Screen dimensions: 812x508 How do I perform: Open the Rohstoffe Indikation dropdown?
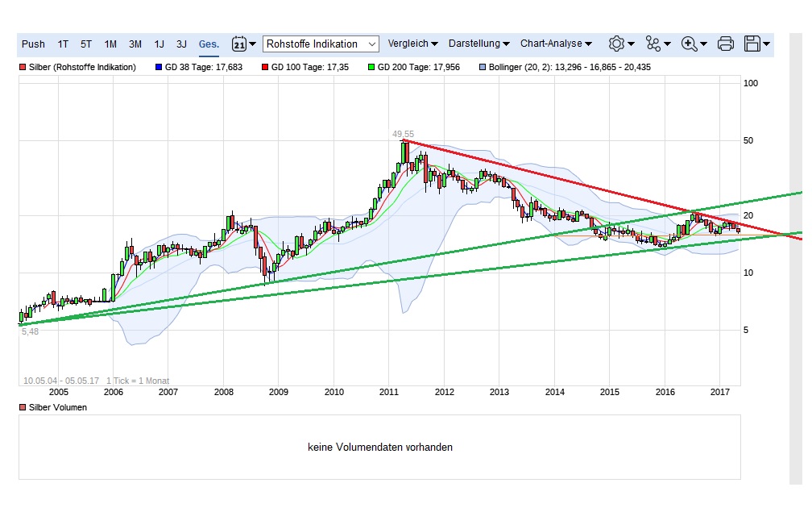pyautogui.click(x=321, y=44)
